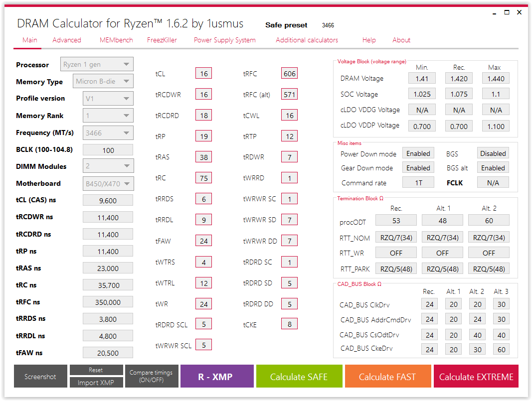Click the tRFC ns field
532x401 pixels.
[108, 302]
